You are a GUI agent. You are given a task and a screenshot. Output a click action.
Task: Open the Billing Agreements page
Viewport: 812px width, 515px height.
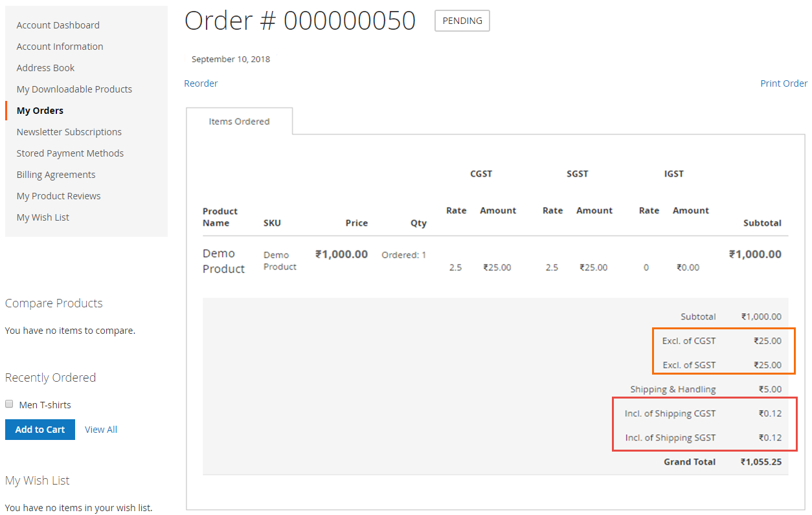[x=56, y=174]
